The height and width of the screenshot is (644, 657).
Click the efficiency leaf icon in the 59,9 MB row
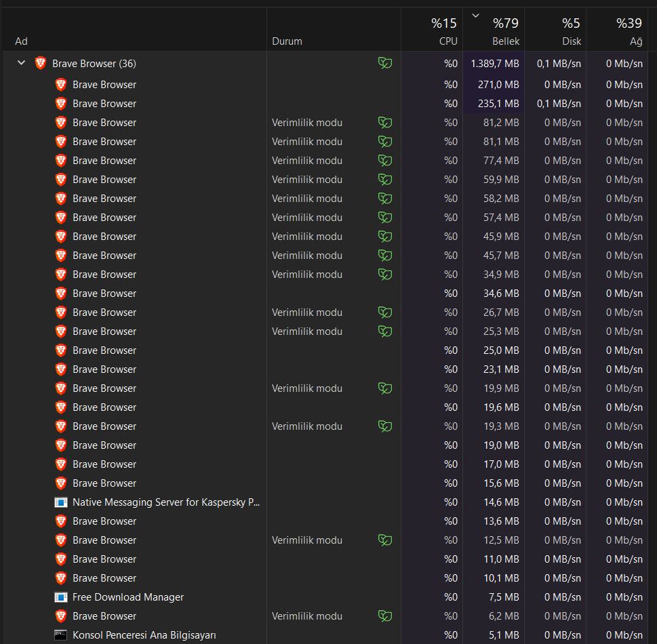pos(385,180)
